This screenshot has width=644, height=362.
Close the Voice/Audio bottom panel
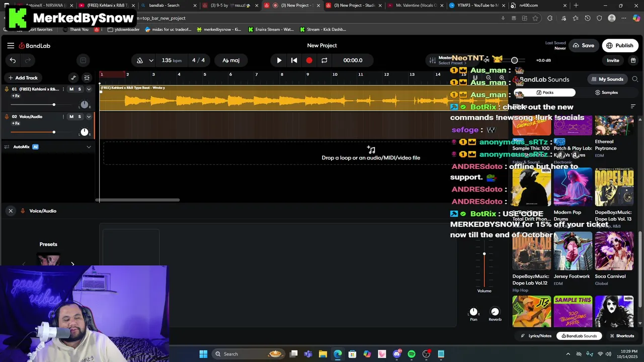[11, 211]
